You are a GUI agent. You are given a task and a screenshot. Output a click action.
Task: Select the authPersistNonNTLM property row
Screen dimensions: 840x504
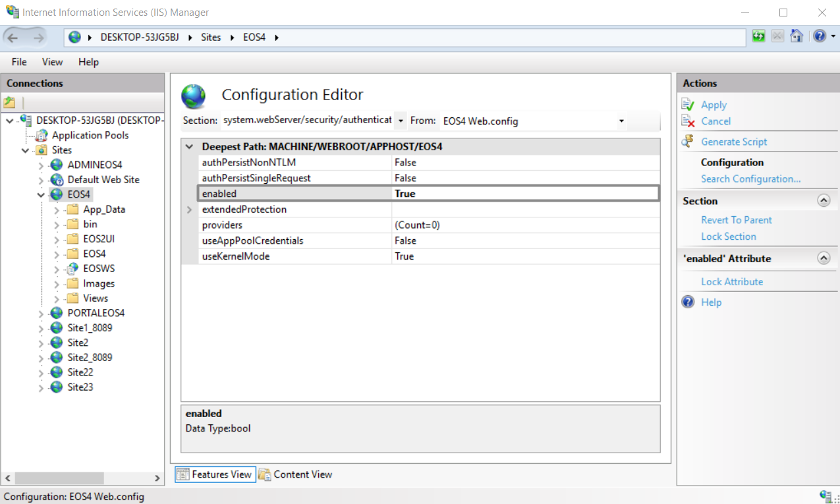coord(429,162)
